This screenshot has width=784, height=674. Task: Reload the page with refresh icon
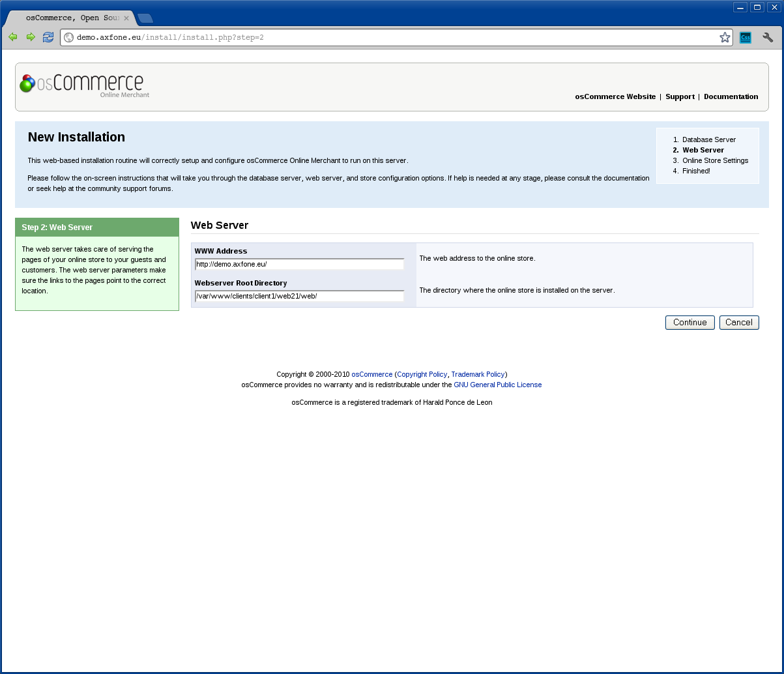tap(48, 37)
